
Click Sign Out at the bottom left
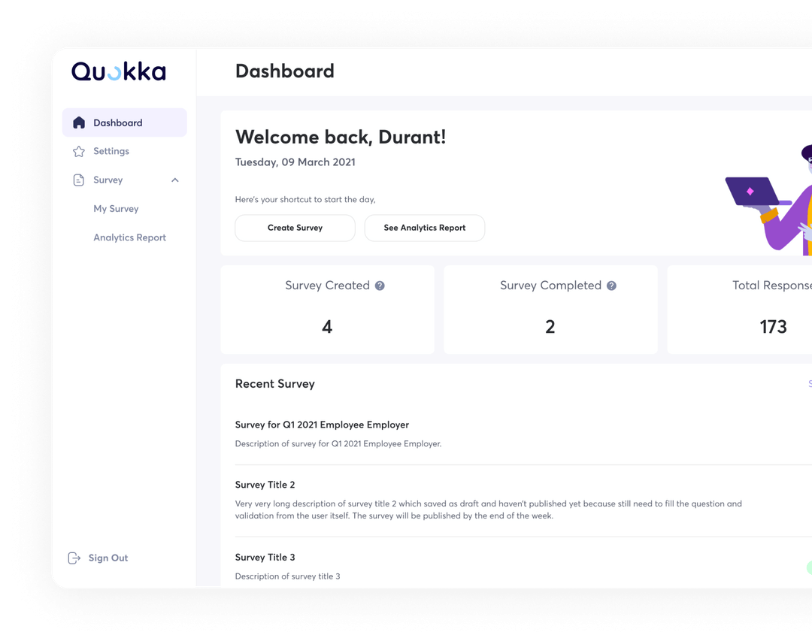108,558
